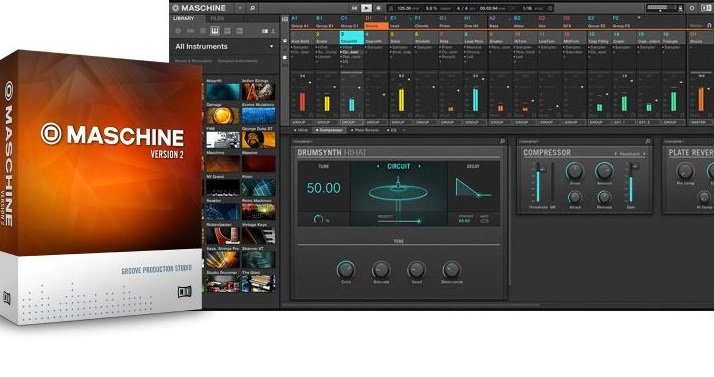Pick The Giant instrument thumbnail
This screenshot has width=714, height=377.
coord(258,284)
